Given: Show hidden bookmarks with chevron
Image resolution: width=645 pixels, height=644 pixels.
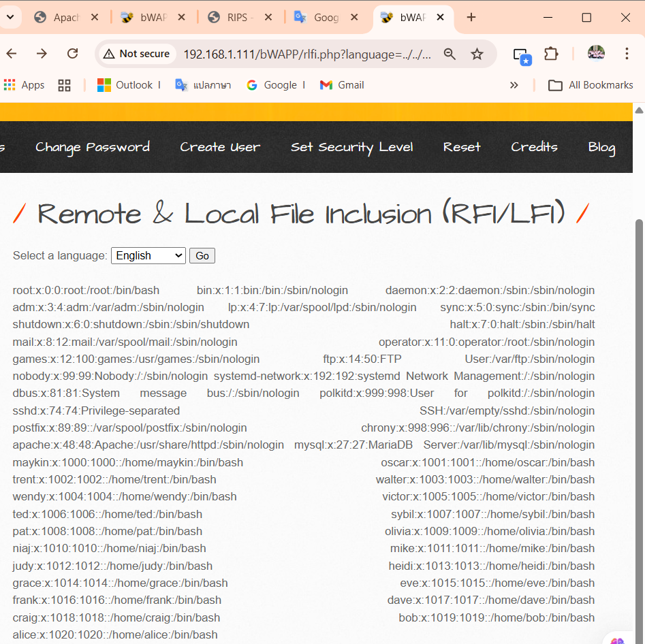Looking at the screenshot, I should pyautogui.click(x=514, y=85).
